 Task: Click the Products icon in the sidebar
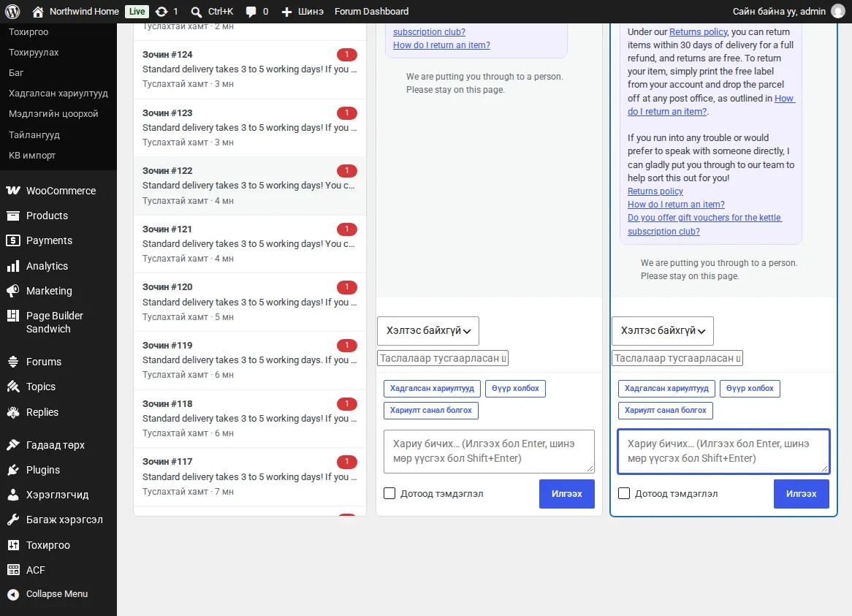pyautogui.click(x=13, y=216)
